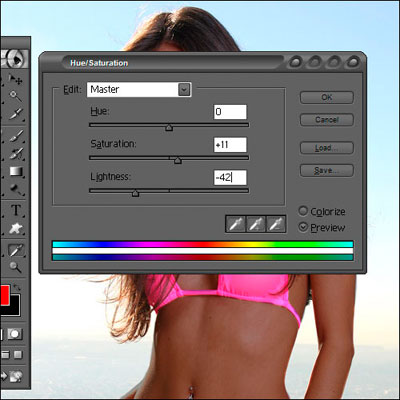The image size is (400, 400).
Task: Toggle the Preview checkbox
Action: [303, 227]
